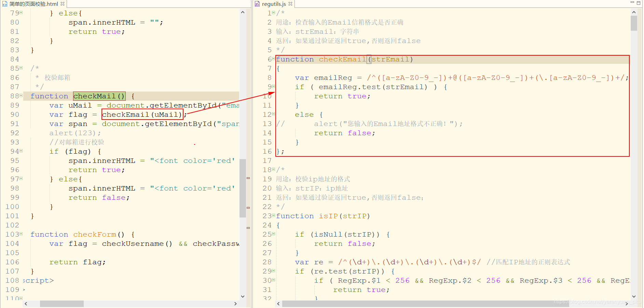Viewport: 644px width, 308px height.
Task: Collapse the checkMail function fold at line 88
Action: pyautogui.click(x=21, y=96)
